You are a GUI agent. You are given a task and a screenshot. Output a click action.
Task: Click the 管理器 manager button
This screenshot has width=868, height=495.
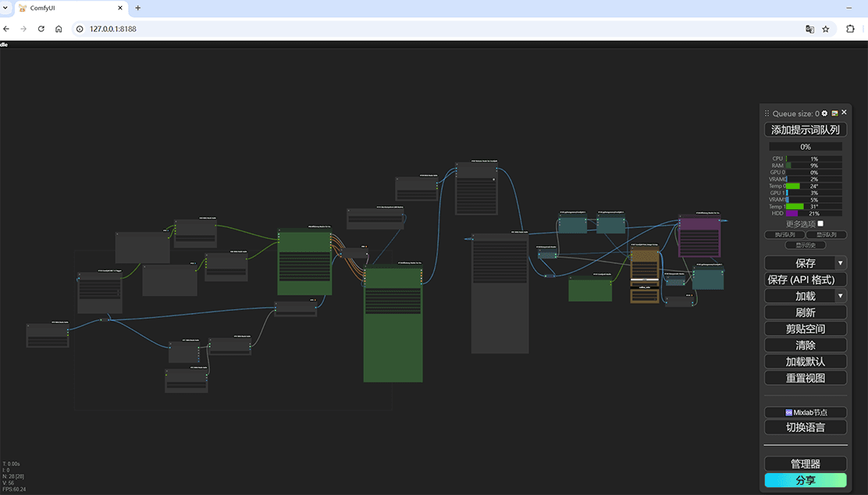click(805, 464)
